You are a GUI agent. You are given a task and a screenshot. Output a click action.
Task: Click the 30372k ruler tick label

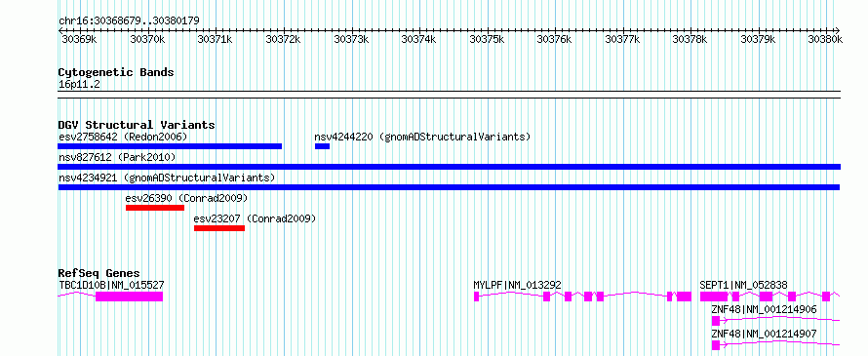pyautogui.click(x=283, y=39)
